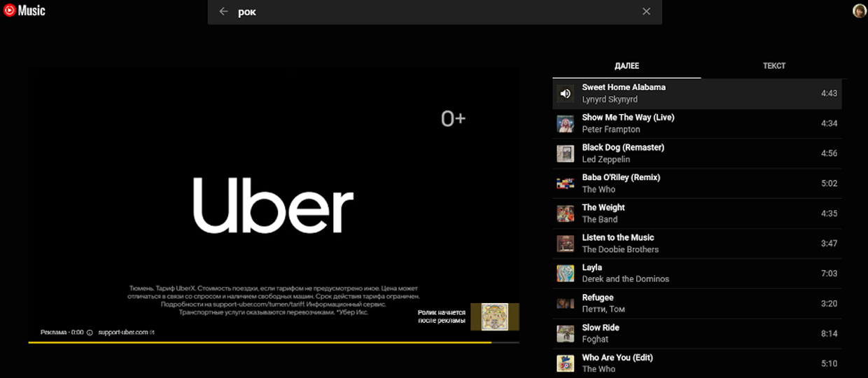Clear the search field with X icon
The width and height of the screenshot is (868, 378).
pos(646,11)
